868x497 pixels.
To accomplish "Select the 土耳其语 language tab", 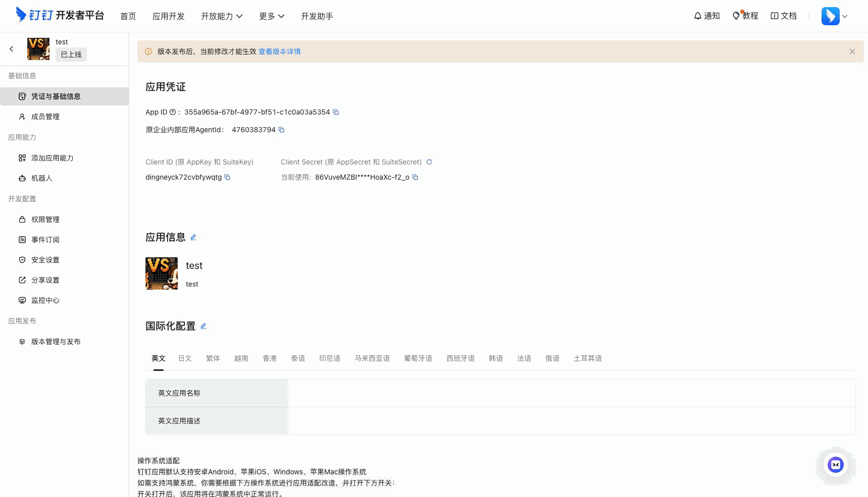I will click(x=588, y=358).
